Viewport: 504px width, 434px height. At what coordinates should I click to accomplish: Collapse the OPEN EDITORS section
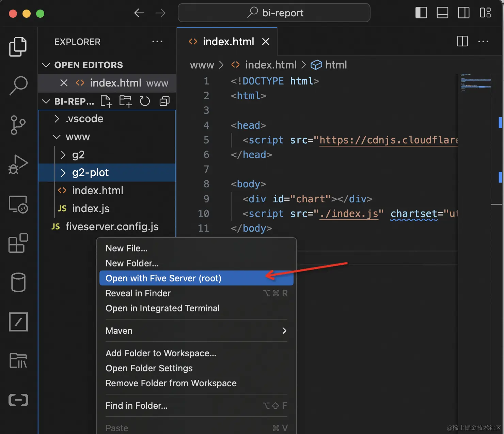coord(46,65)
